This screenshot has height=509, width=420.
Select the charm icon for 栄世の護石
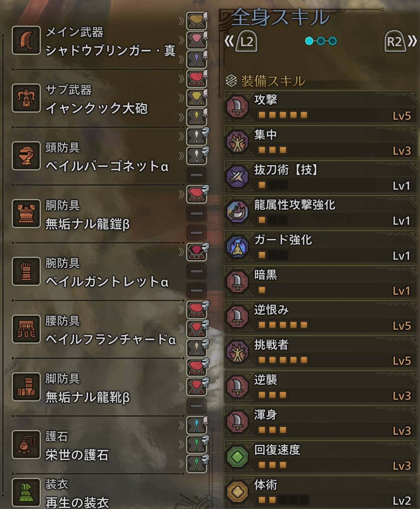point(26,444)
